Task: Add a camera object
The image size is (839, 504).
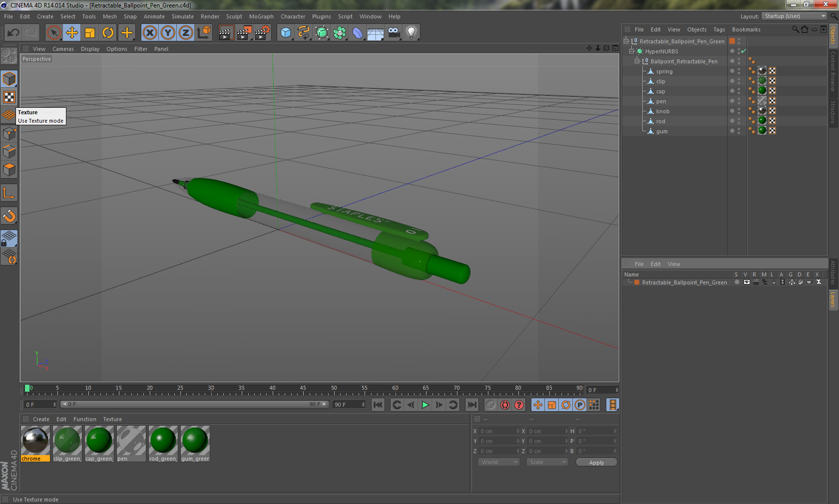Action: pos(394,33)
